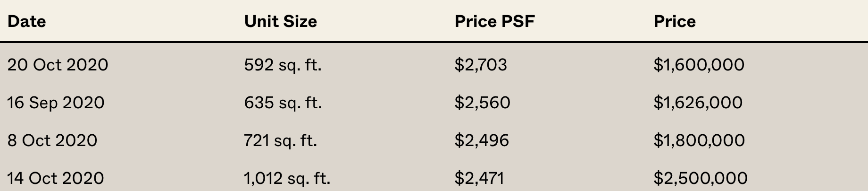Click the Price PSF column header
Image resolution: width=868 pixels, height=191 pixels.
[x=494, y=21]
